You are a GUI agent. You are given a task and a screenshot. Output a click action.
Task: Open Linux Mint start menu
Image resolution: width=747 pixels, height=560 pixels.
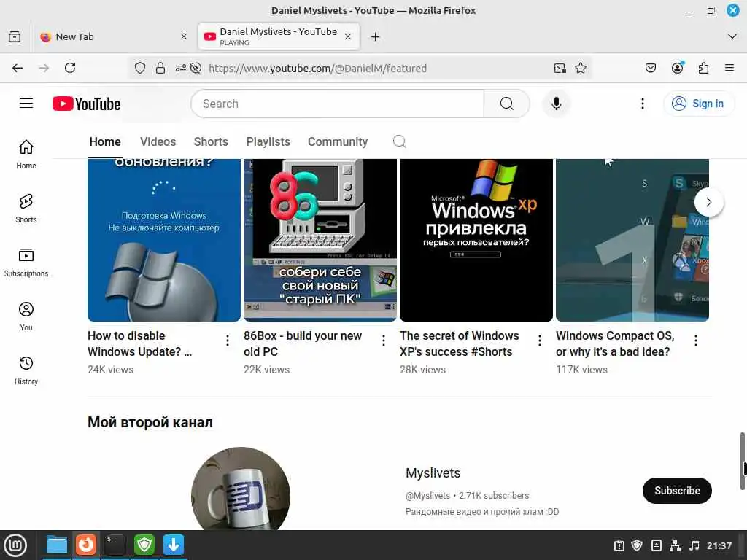coord(16,545)
